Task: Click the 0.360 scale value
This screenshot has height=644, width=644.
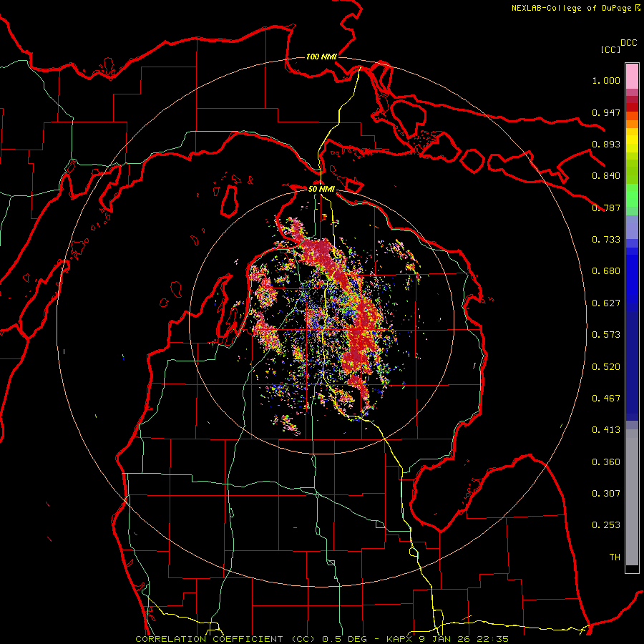Action: coord(606,462)
